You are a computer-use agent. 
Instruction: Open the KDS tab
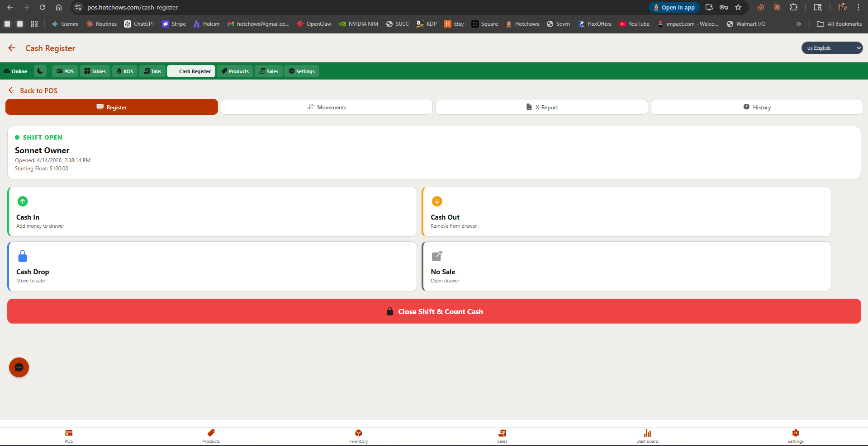[125, 71]
